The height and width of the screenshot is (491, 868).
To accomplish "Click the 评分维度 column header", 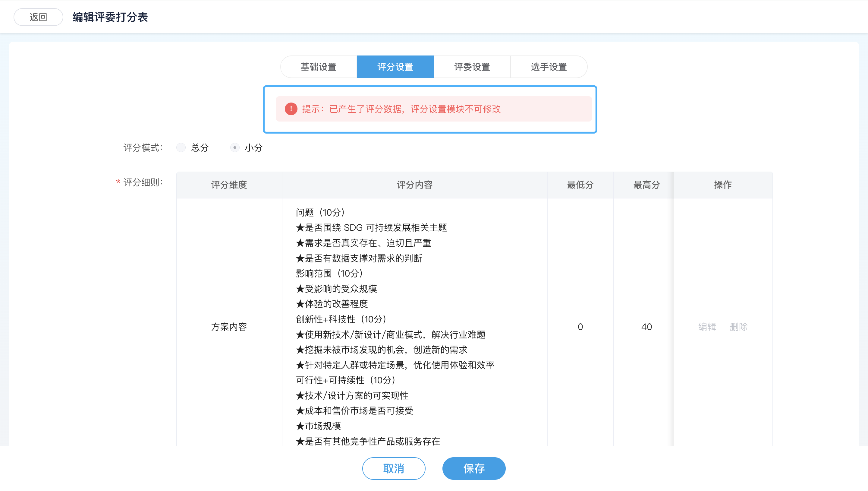I will [x=229, y=185].
